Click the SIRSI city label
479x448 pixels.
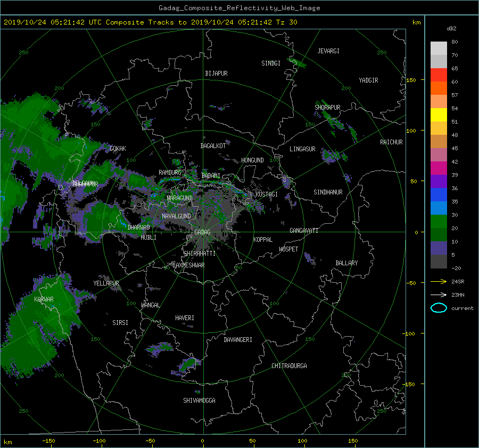pos(120,323)
